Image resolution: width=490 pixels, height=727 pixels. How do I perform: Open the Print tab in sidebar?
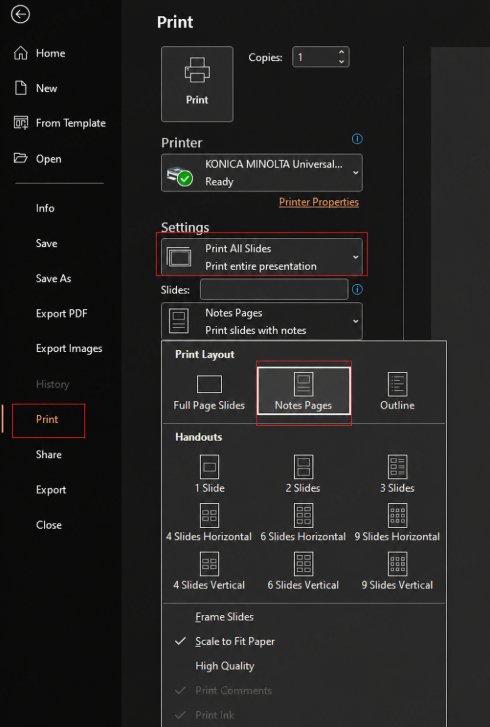click(48, 420)
